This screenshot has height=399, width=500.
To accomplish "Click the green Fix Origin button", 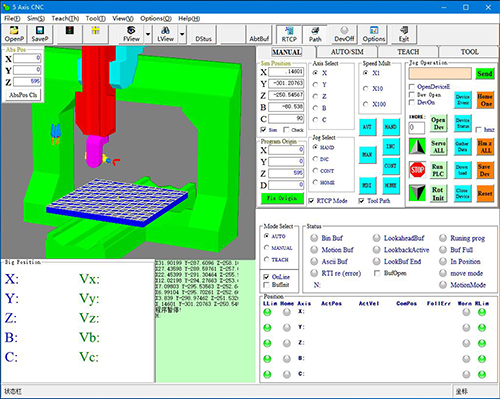I will 282,198.
